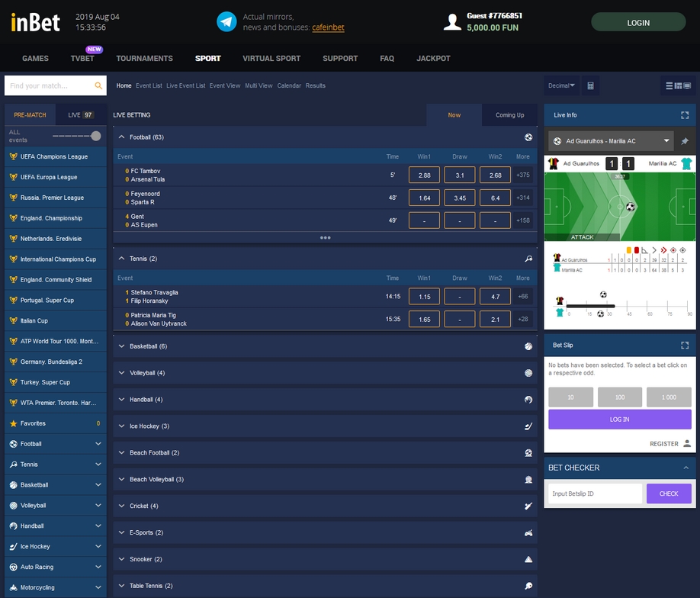Click the Tennis section racket icon
The width and height of the screenshot is (700, 598).
(528, 259)
